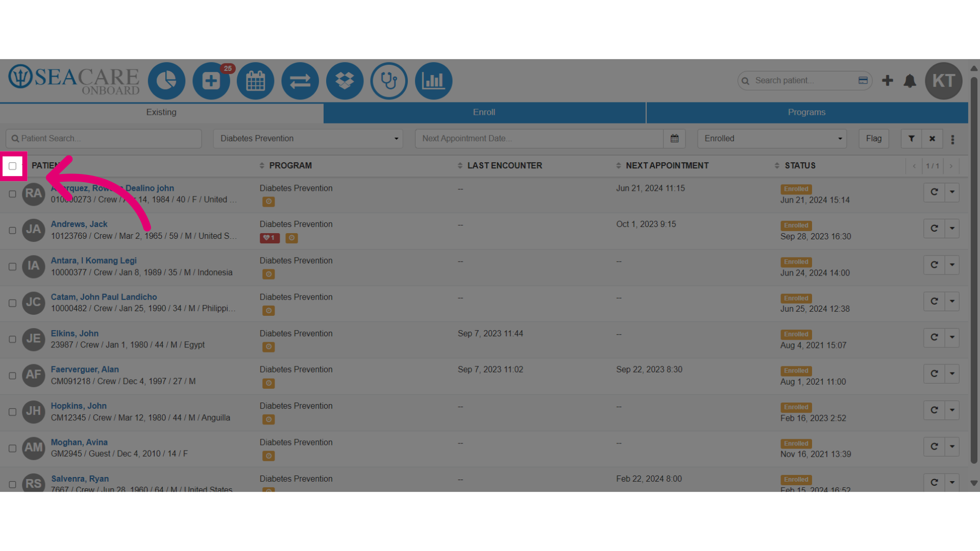The height and width of the screenshot is (551, 980).
Task: Switch to the Programs tab
Action: 806,112
